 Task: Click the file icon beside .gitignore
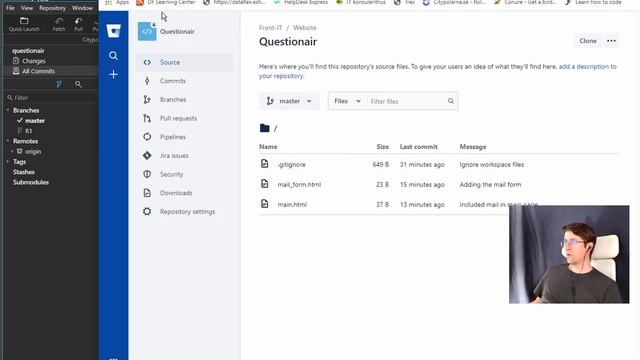coord(264,164)
